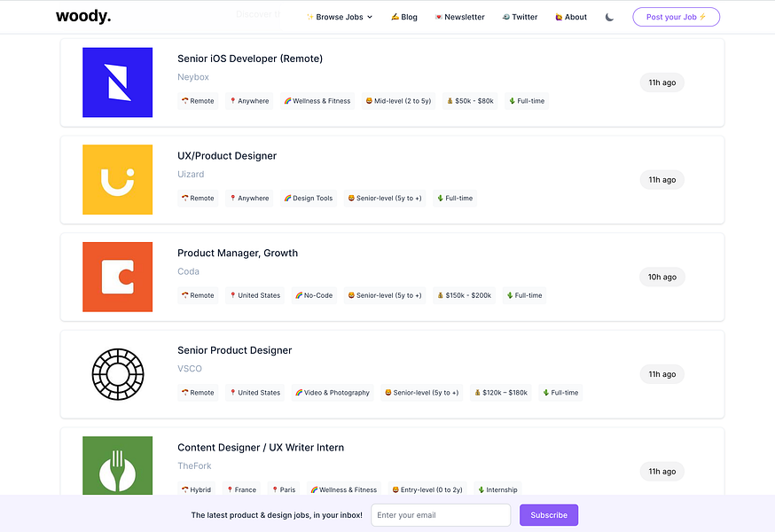Open UX/Product Designer job title
Image resolution: width=775 pixels, height=532 pixels.
[x=227, y=156]
